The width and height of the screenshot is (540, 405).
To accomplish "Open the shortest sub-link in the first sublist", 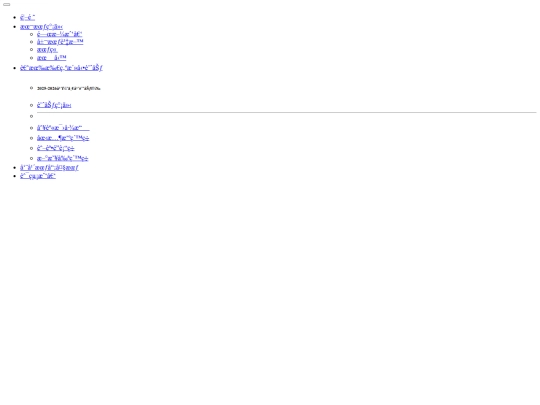I will tap(47, 50).
